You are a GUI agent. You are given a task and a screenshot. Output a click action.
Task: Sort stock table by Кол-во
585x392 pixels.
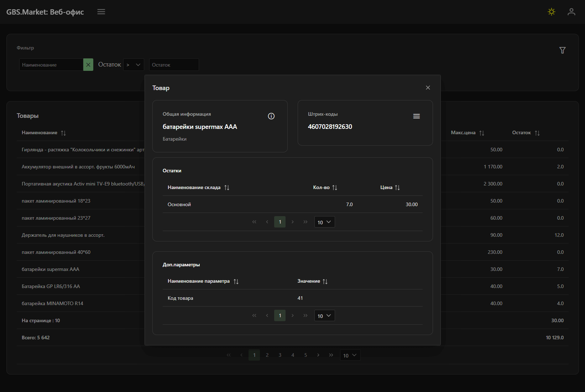[334, 188]
